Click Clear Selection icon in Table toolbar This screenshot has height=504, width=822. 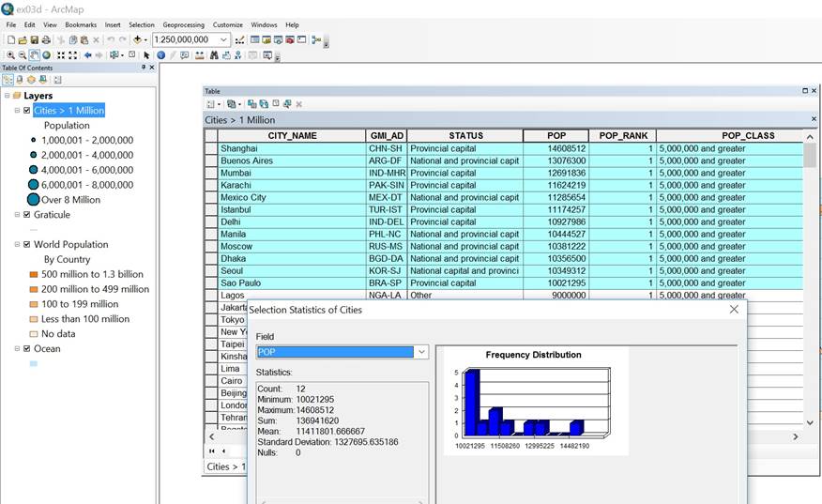click(x=276, y=104)
